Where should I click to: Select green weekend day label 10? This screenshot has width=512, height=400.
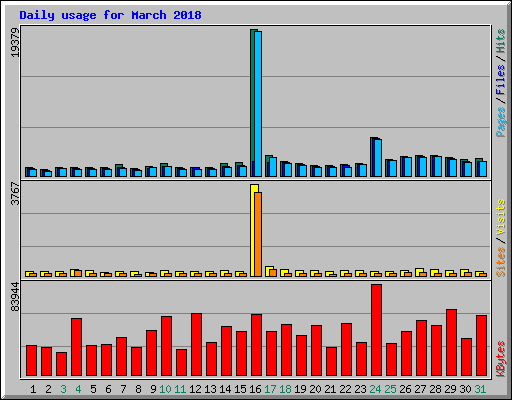point(165,389)
